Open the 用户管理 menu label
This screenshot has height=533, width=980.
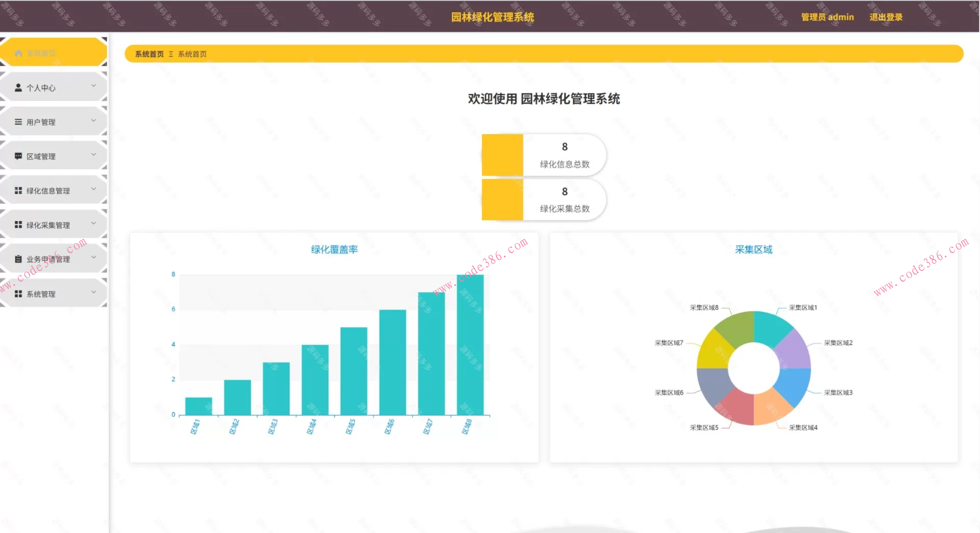(41, 122)
